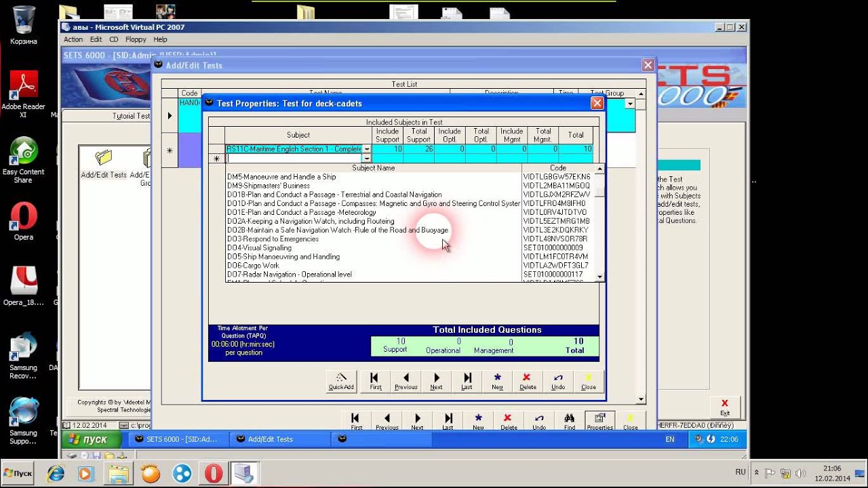Undo last change in Test Properties
Viewport: 868px width, 488px height.
(558, 381)
